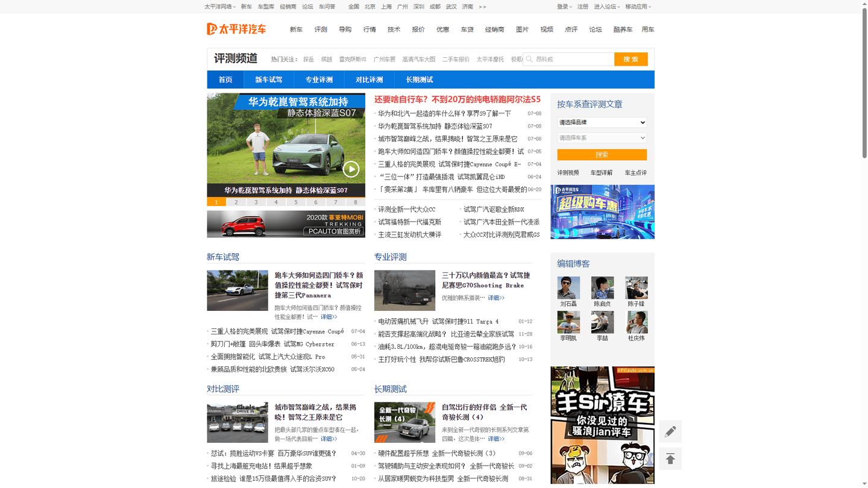Select 北京 in the city list

(370, 7)
